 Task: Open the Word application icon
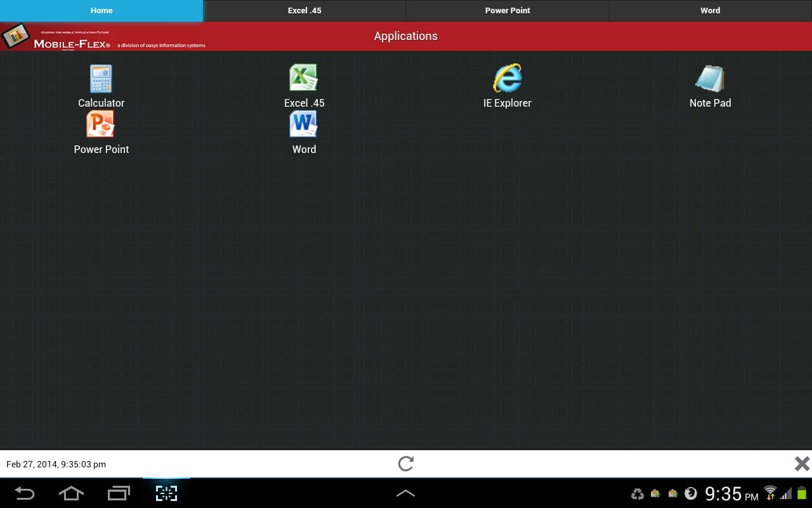(x=303, y=124)
